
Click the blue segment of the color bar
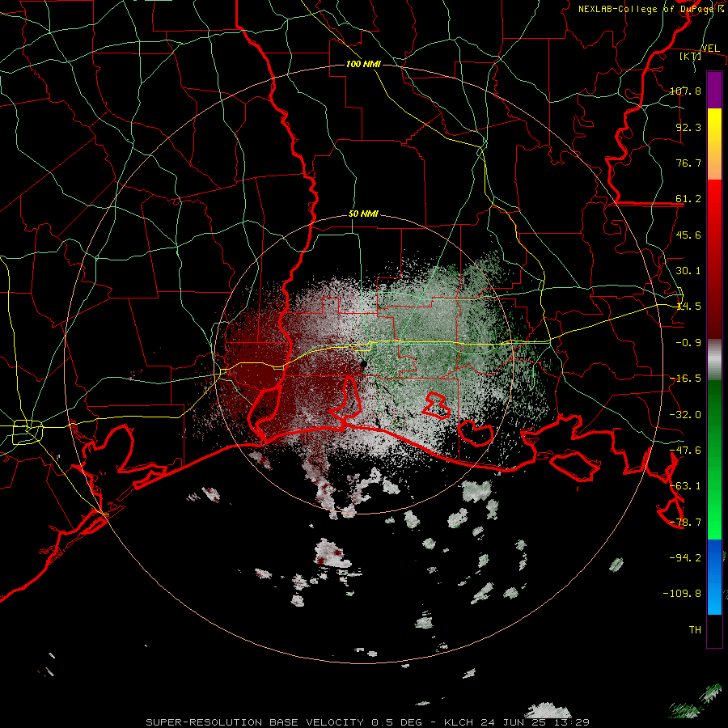click(x=714, y=577)
